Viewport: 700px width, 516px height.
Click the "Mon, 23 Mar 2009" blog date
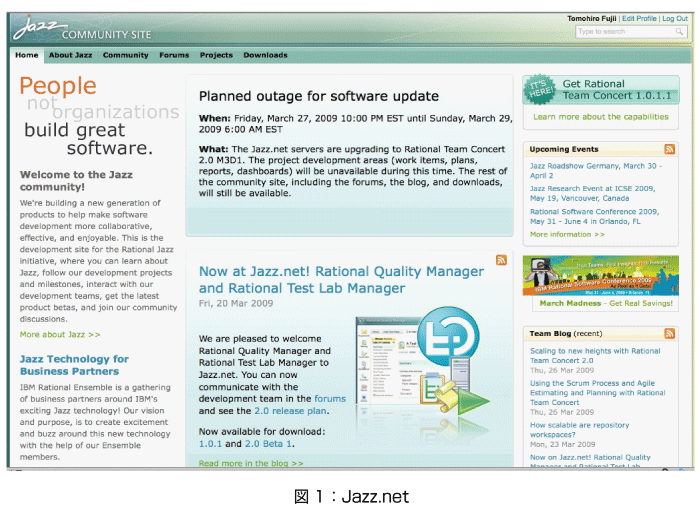point(562,445)
